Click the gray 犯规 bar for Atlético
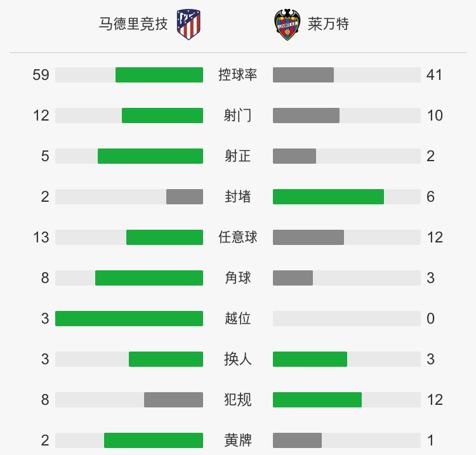Image resolution: width=476 pixels, height=455 pixels. point(173,400)
